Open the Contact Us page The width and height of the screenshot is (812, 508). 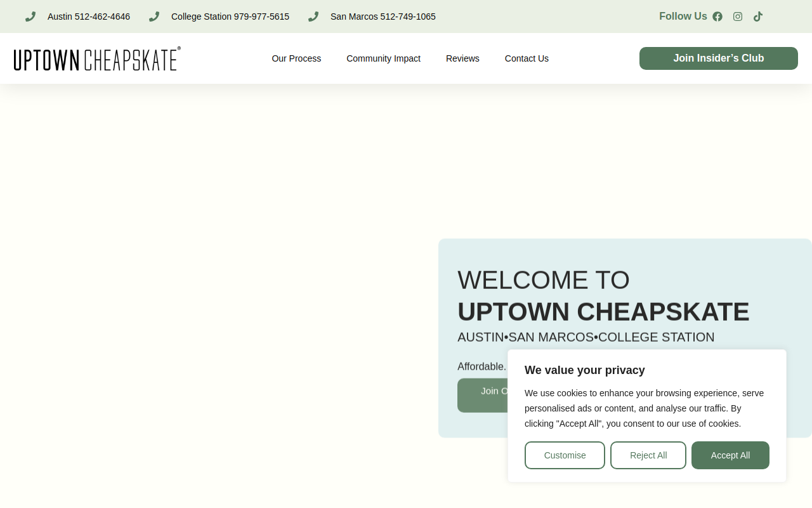[527, 58]
